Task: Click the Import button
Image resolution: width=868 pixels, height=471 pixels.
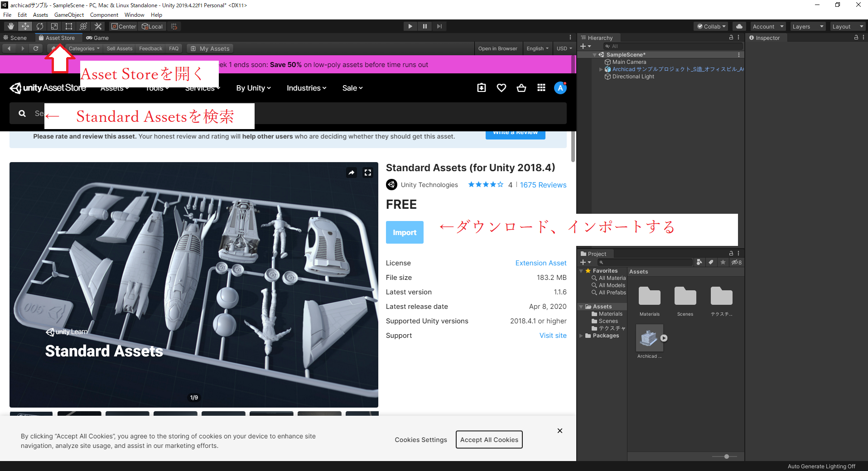Action: pyautogui.click(x=405, y=232)
